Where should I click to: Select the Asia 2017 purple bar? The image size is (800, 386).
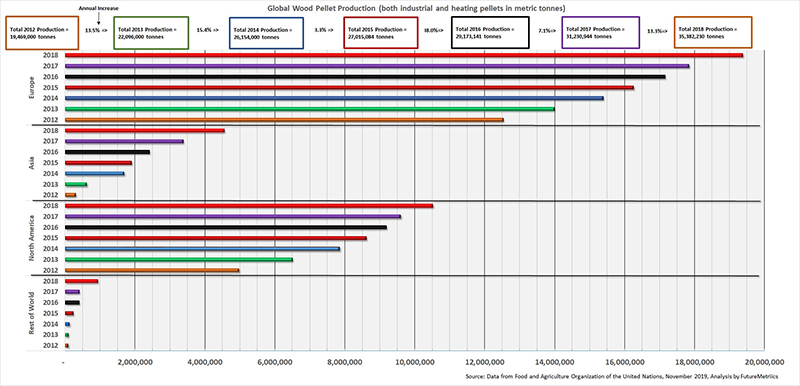click(x=124, y=141)
